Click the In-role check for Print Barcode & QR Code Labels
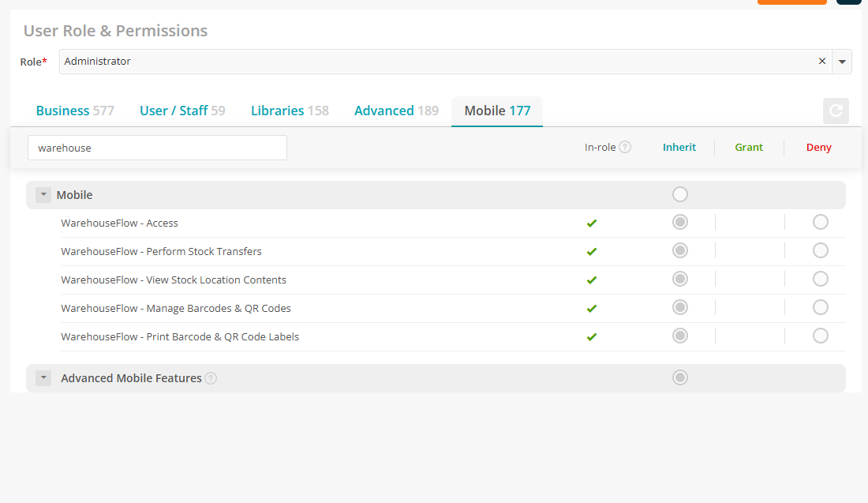Image resolution: width=868 pixels, height=503 pixels. [592, 337]
